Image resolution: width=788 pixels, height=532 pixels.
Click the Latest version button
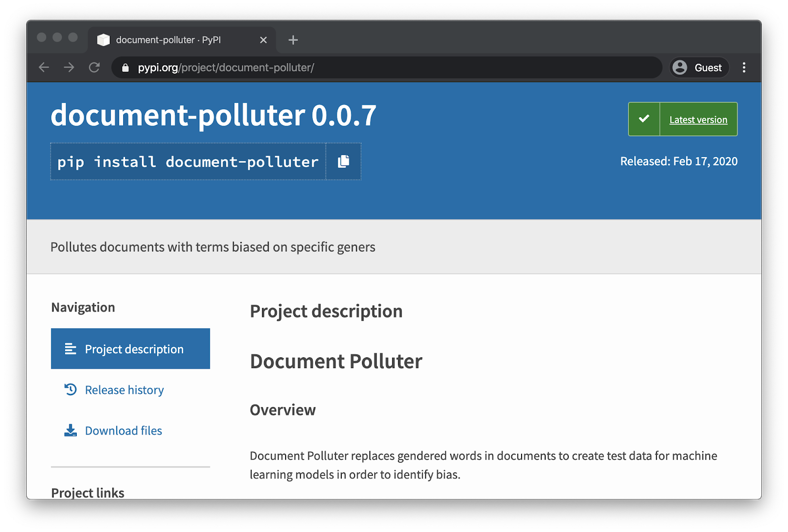click(698, 119)
